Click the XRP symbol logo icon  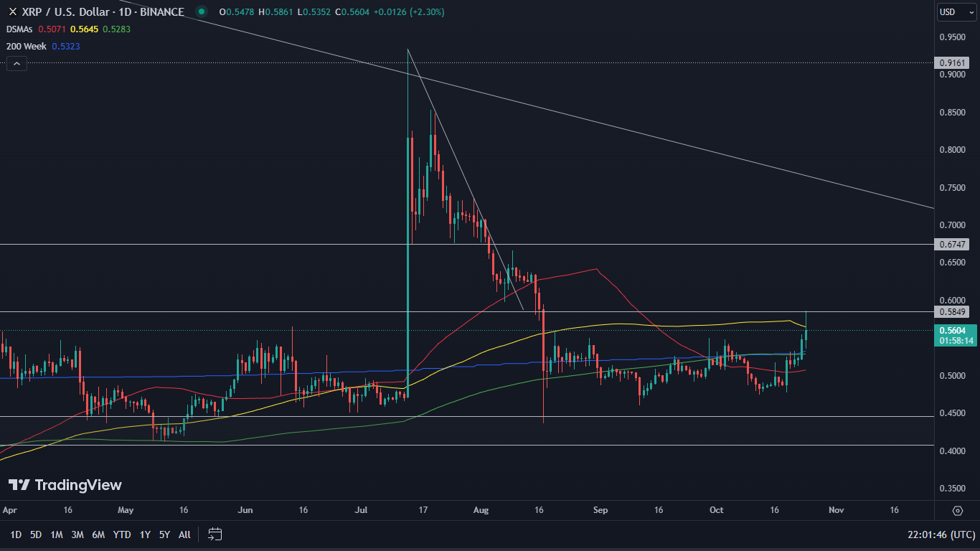12,11
